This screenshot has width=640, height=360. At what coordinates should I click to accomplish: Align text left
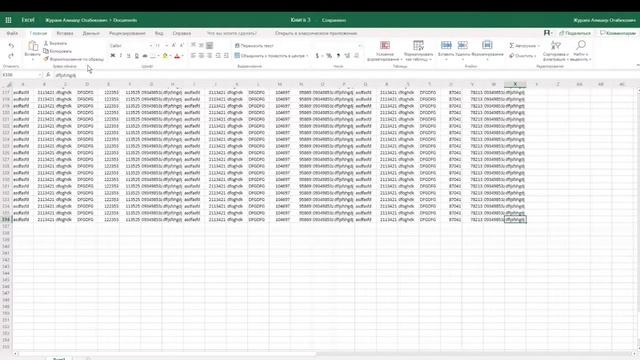193,56
